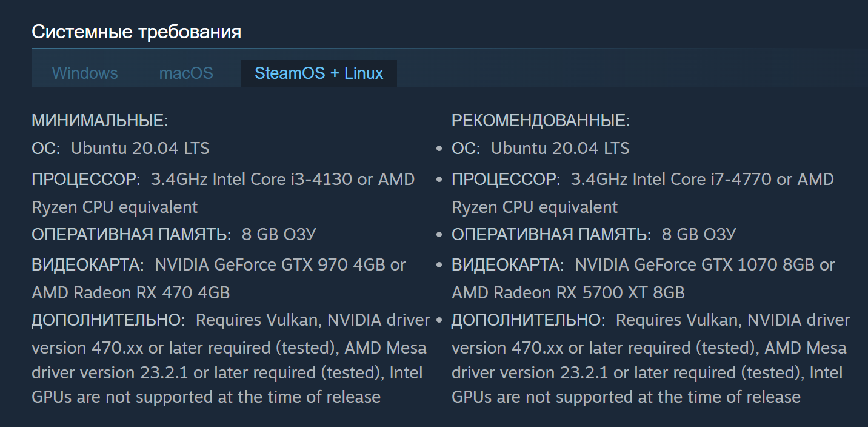Screen dimensions: 868x427
Task: Click the bullet before recommended ПРОЦЕССОР
Action: [439, 180]
